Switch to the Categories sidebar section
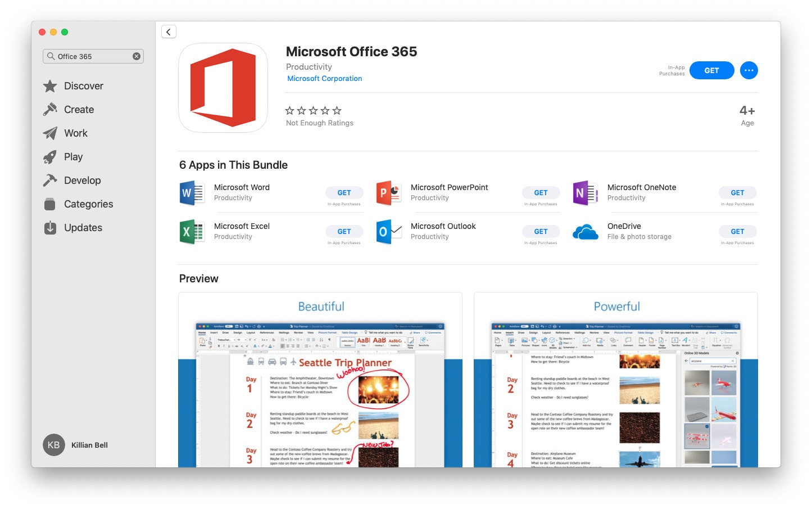Viewport: 812px width, 509px height. 88,204
